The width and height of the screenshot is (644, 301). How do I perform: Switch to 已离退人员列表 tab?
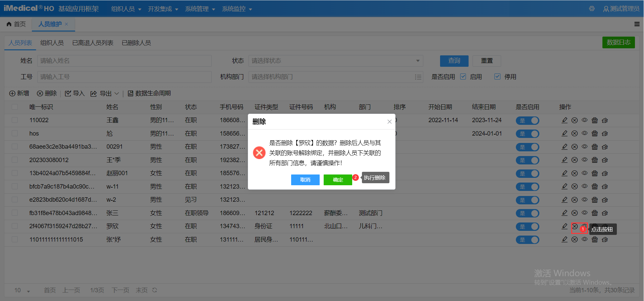pyautogui.click(x=93, y=43)
